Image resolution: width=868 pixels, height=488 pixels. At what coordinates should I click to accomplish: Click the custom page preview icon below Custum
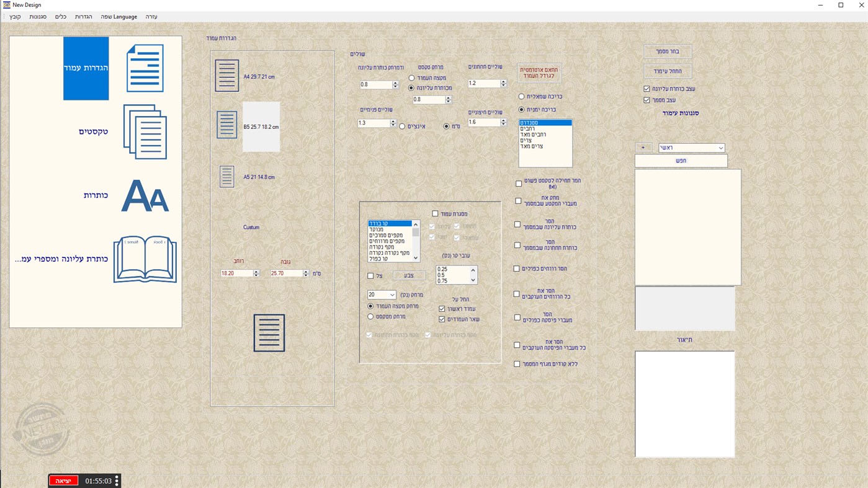coord(269,332)
